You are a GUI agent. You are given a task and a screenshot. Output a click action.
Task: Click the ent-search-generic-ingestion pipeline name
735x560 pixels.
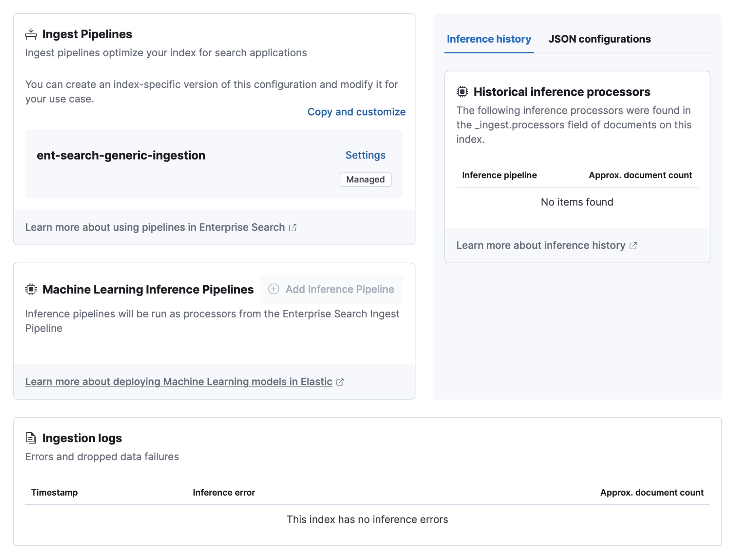(121, 155)
